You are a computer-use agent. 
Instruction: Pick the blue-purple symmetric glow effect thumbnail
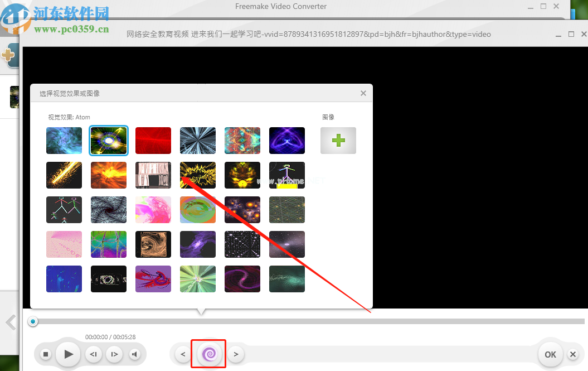pyautogui.click(x=287, y=141)
